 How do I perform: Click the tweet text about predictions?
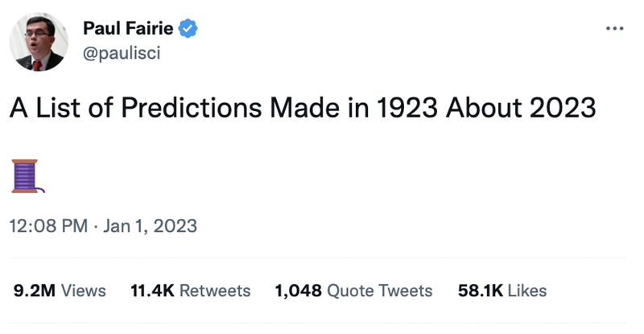[x=302, y=109]
